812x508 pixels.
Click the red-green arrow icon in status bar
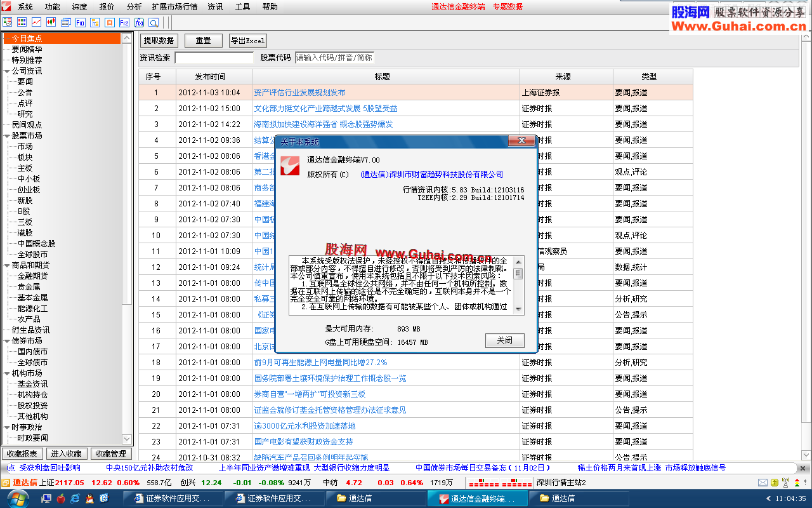(796, 483)
